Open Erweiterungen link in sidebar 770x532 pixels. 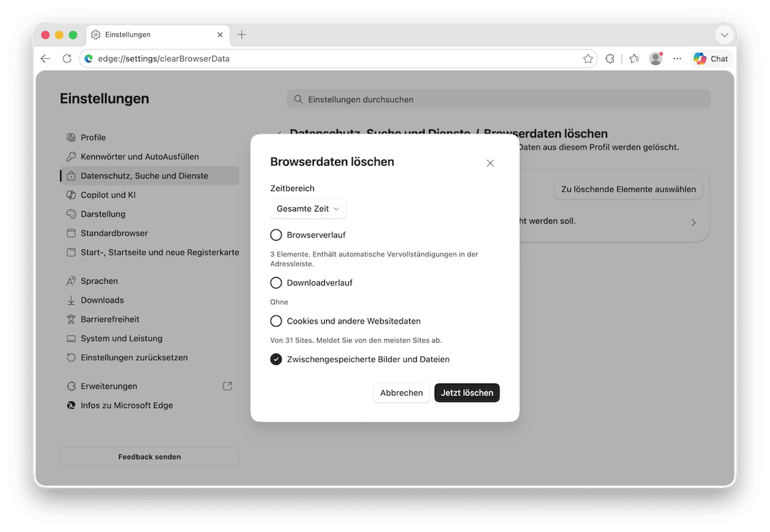(149, 386)
